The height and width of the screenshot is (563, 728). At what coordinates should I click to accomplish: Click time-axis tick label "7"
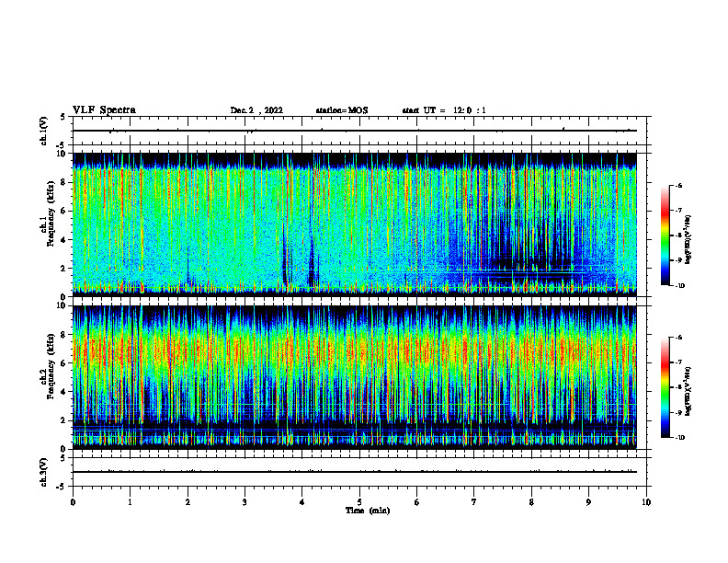(474, 502)
